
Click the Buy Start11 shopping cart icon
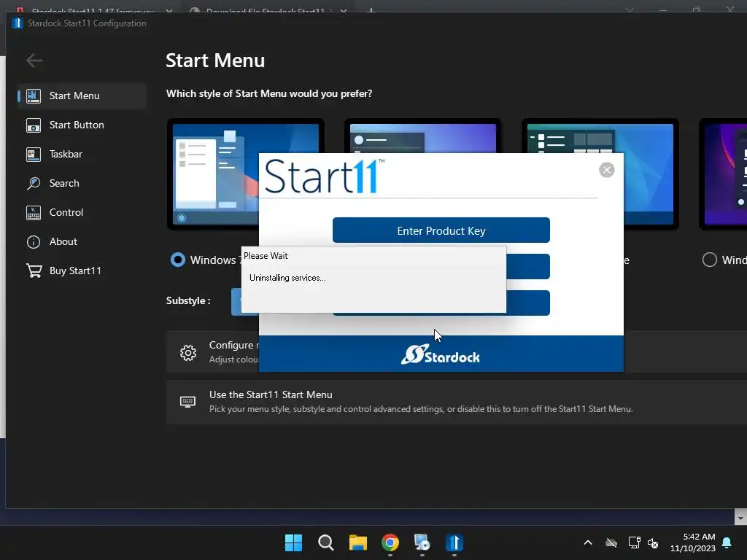34,271
